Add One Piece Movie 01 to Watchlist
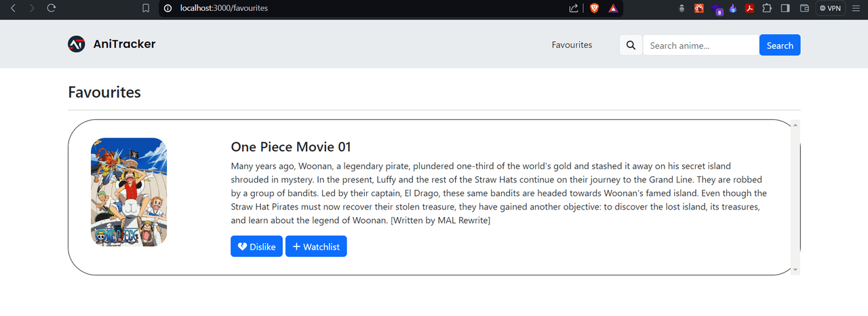The height and width of the screenshot is (316, 868). pos(316,247)
